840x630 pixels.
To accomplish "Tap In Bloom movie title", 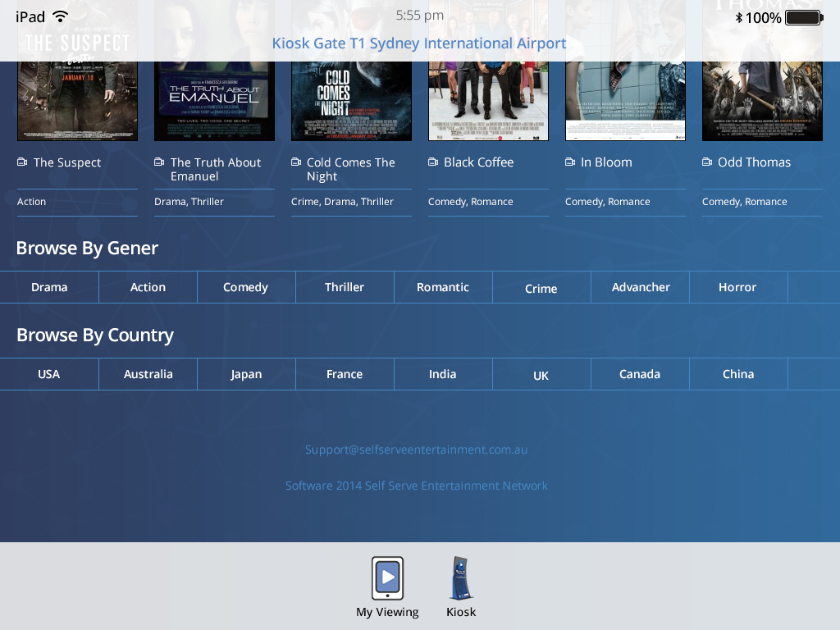I will coord(606,162).
